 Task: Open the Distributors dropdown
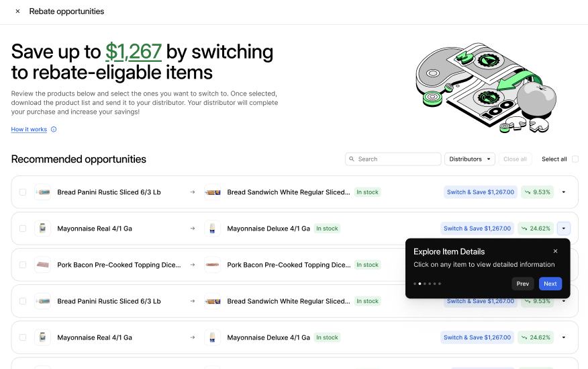tap(470, 159)
